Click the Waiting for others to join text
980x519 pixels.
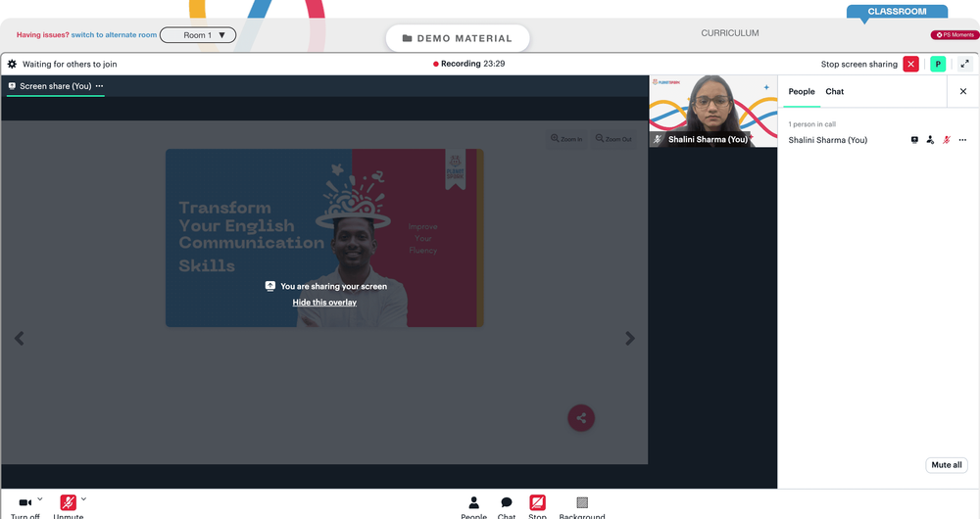pos(70,64)
